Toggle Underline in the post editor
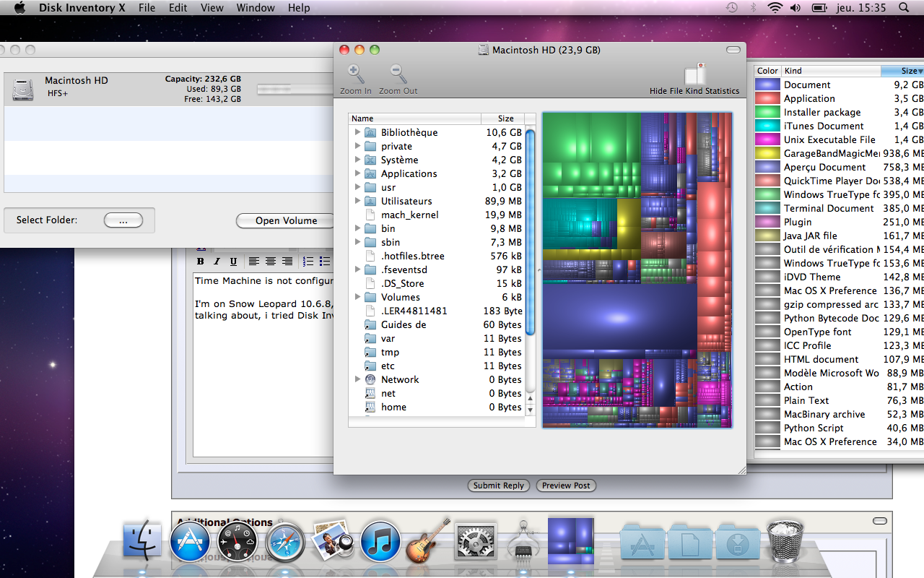The height and width of the screenshot is (578, 924). pyautogui.click(x=233, y=262)
